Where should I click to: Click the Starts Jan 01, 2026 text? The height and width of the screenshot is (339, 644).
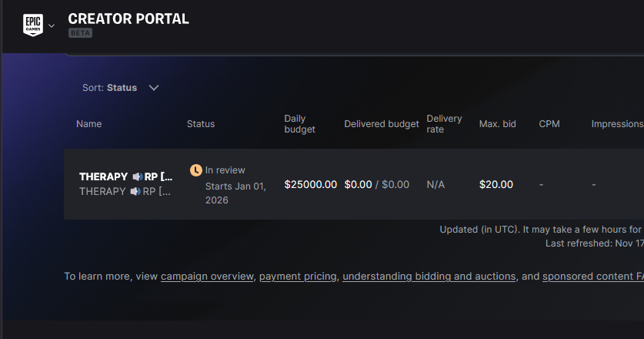pyautogui.click(x=235, y=193)
